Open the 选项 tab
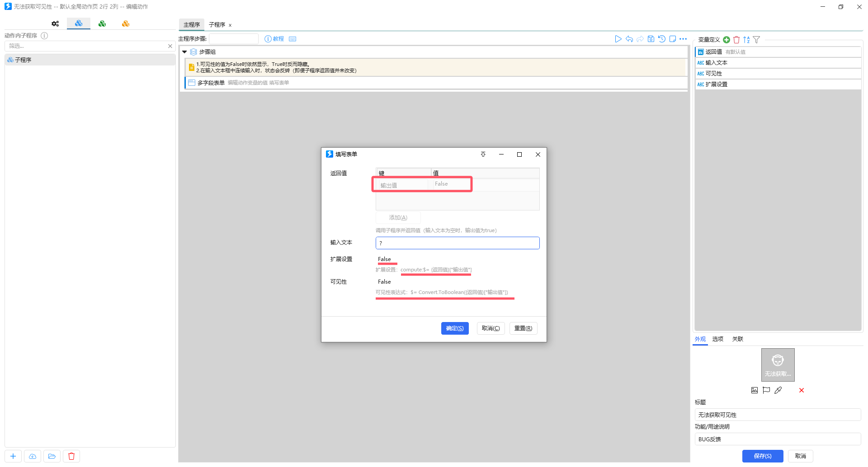This screenshot has height=467, width=868. [x=717, y=339]
